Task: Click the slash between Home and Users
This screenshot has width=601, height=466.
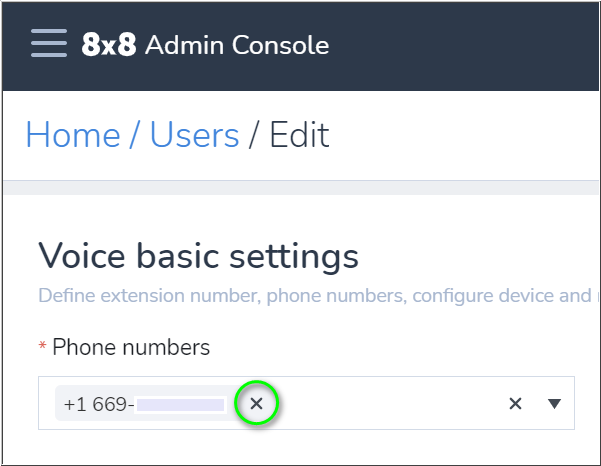Action: coord(135,135)
